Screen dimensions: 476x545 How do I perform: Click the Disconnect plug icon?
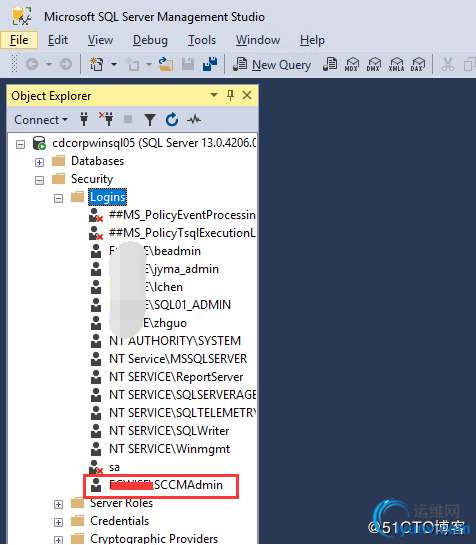[106, 119]
